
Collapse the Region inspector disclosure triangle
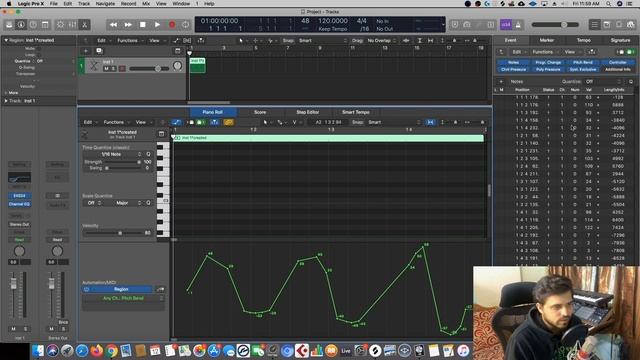(6, 40)
